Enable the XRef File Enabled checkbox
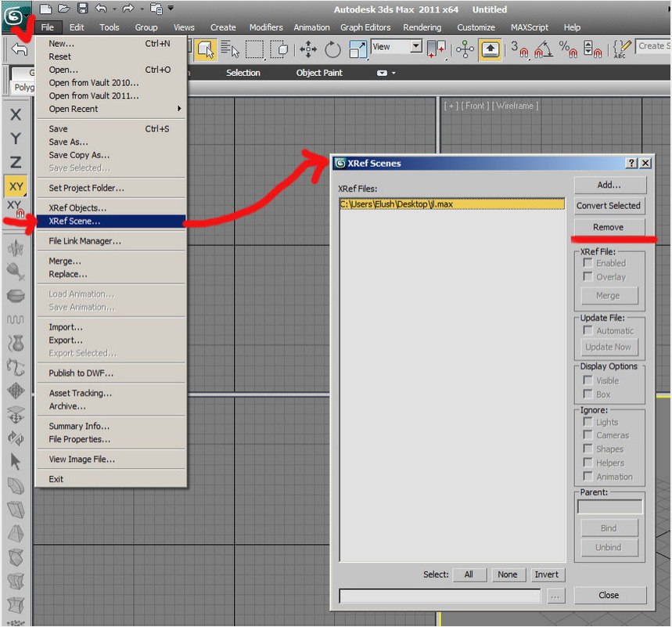Viewport: 672px width, 627px height. (x=588, y=262)
